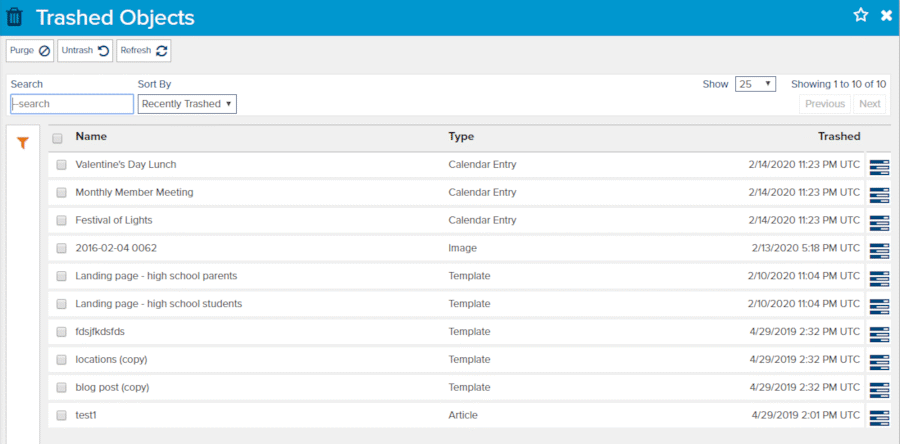Screen dimensions: 900x444
Task: Open actions menu icon for Festival of Lights
Action: pyautogui.click(x=879, y=223)
